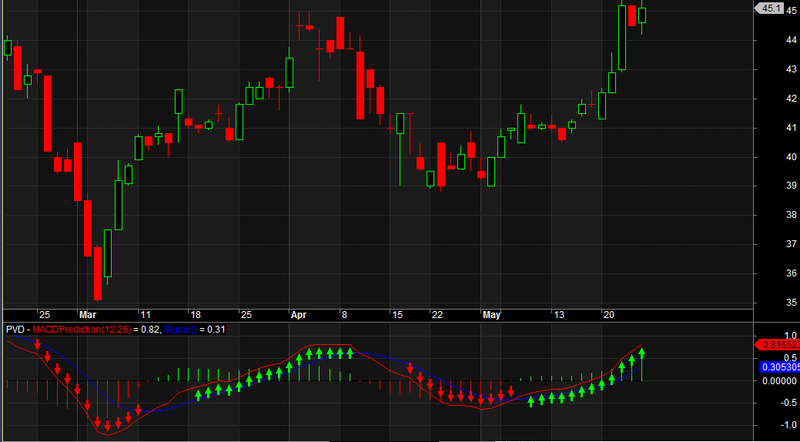Select the blue Signal() label
Image resolution: width=800 pixels, height=442 pixels.
click(180, 330)
